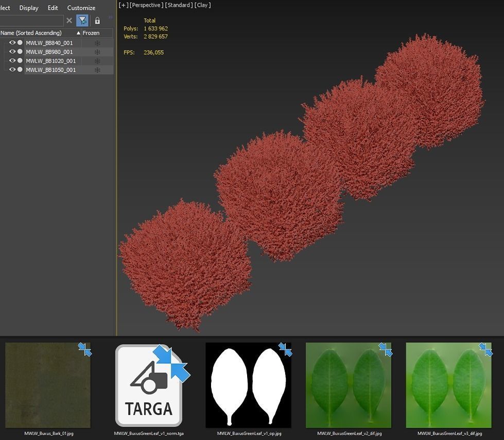Select the black-and-white leaf opacity map thumbnail
This screenshot has width=504, height=440.
coord(249,385)
